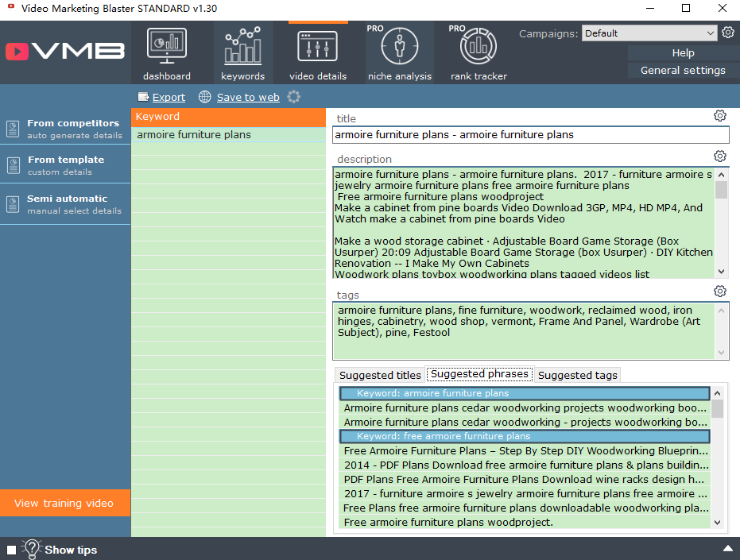
Task: Click the Export link
Action: tap(169, 97)
